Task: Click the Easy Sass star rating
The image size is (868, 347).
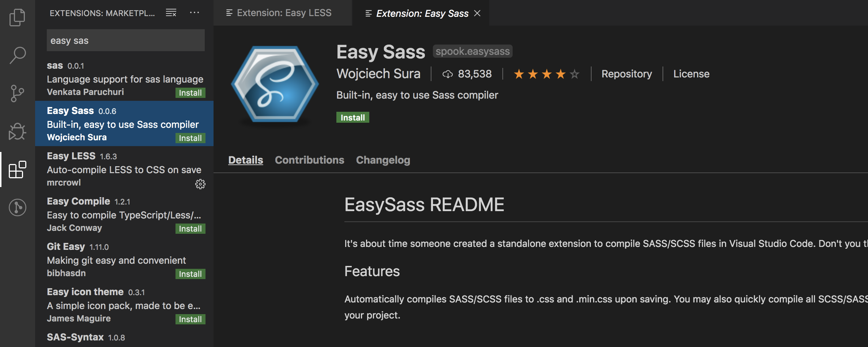Action: pos(547,74)
